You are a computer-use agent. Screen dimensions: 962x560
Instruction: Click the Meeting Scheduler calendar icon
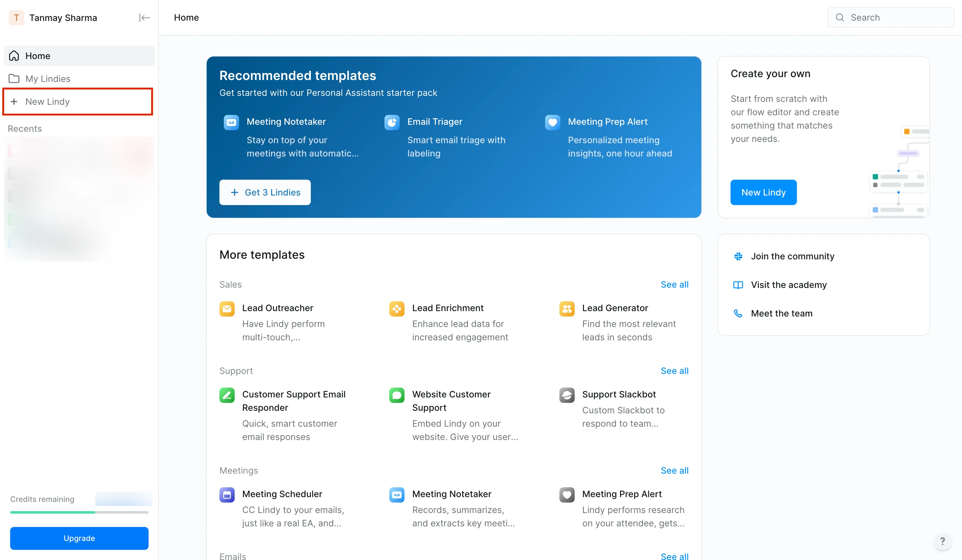pos(227,495)
